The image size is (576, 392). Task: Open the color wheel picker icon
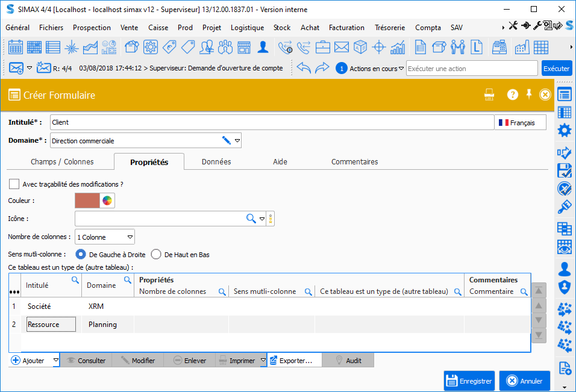tap(107, 201)
